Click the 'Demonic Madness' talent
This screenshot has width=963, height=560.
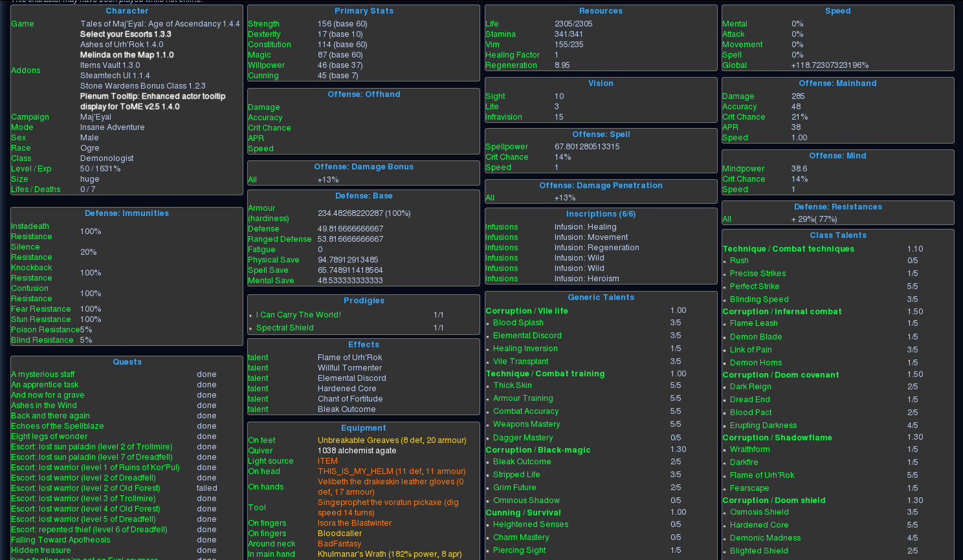[766, 538]
